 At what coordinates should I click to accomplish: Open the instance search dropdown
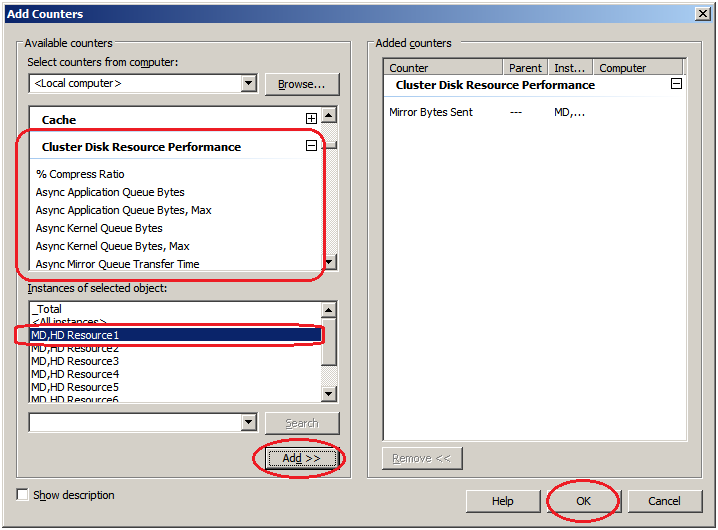pyautogui.click(x=249, y=423)
